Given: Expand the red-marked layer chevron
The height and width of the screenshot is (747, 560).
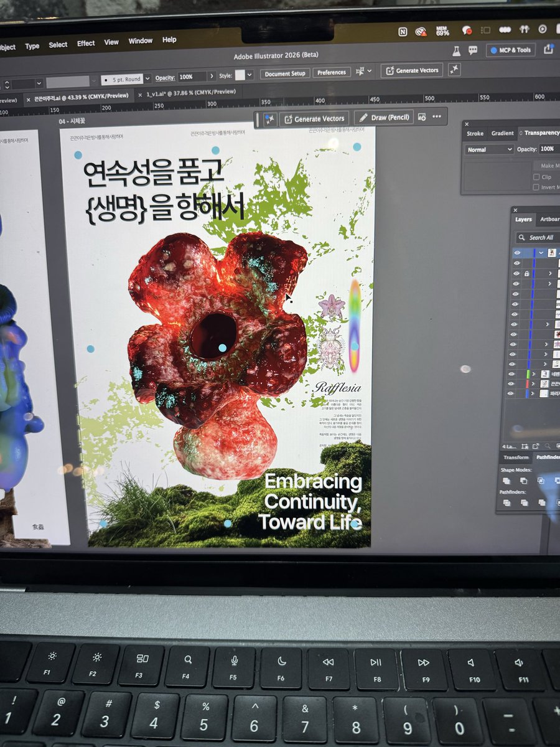Looking at the screenshot, I should click(533, 384).
